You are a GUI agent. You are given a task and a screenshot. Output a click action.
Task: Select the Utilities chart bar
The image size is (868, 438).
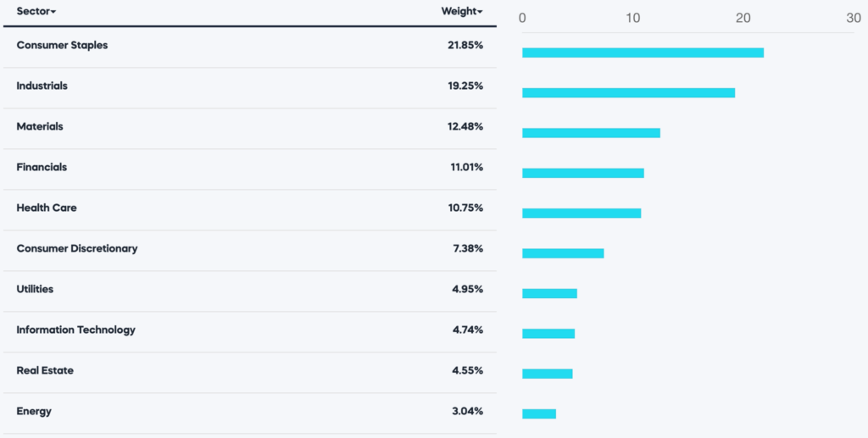[x=549, y=293]
